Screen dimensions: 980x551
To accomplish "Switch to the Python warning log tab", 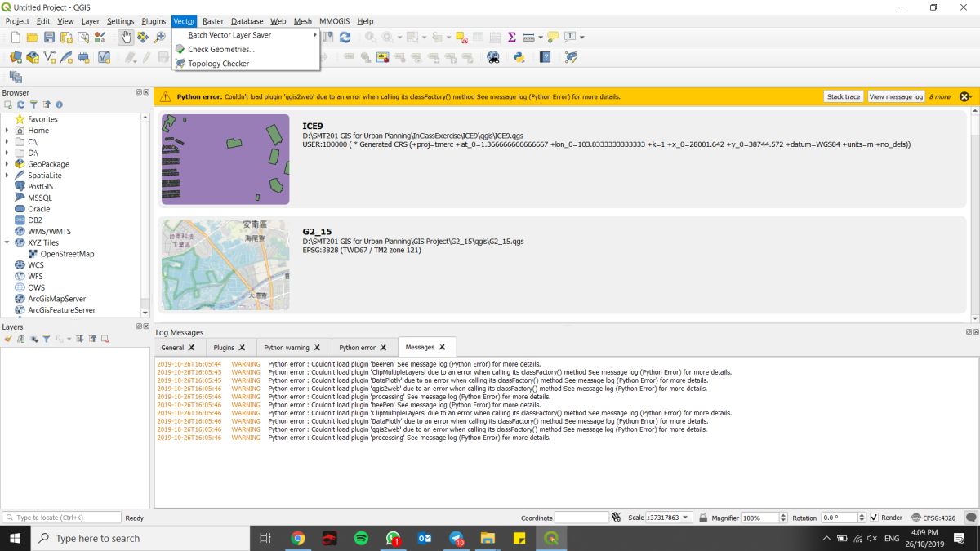I will [x=292, y=347].
